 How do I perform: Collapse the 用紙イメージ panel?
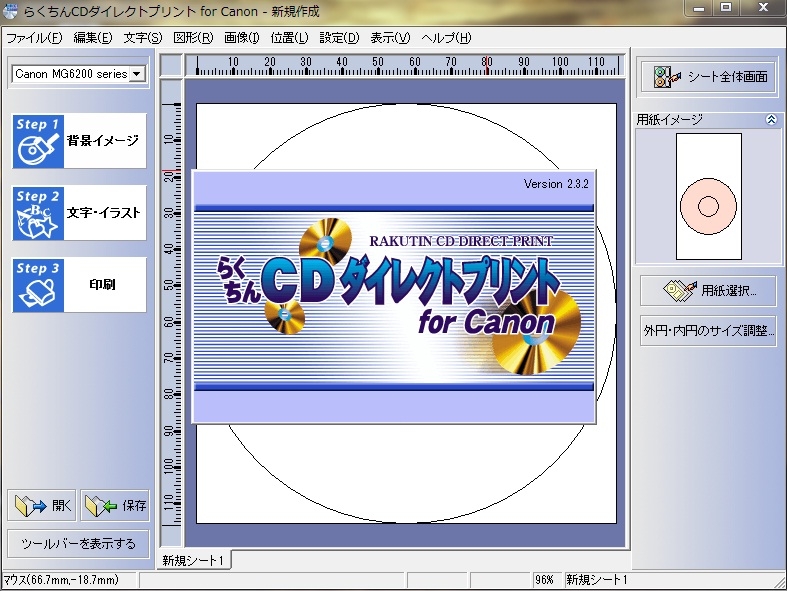pos(770,119)
